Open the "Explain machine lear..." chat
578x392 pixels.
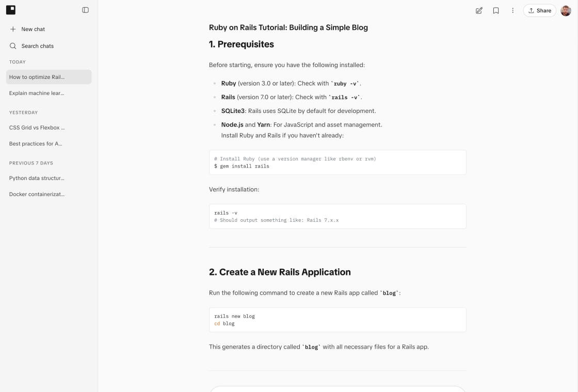49,93
